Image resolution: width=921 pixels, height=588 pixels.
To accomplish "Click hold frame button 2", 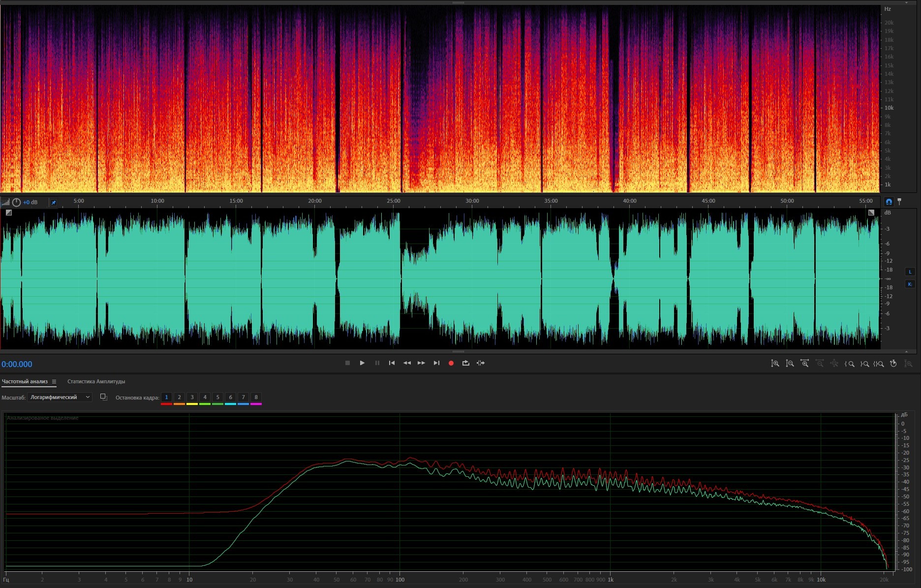I will [179, 397].
